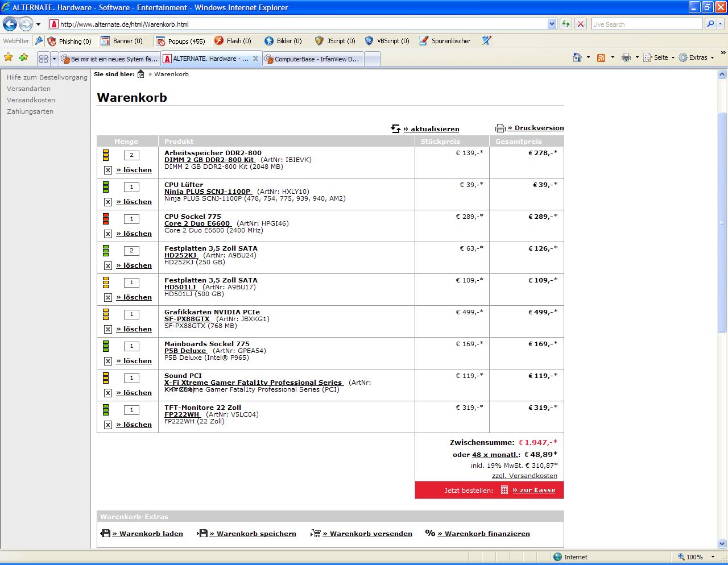This screenshot has width=728, height=565.
Task: Click the Spurenlöscher toolbar item
Action: point(445,41)
